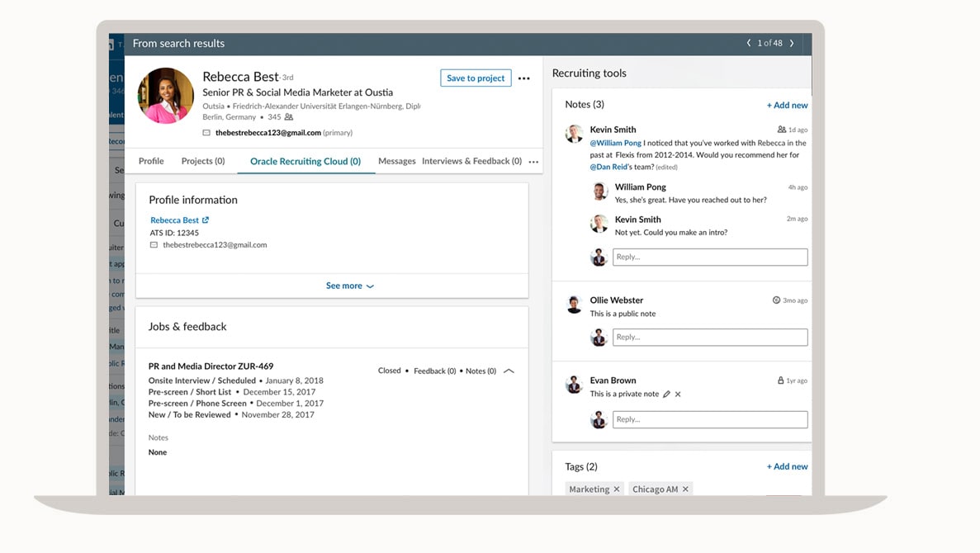Click the pencil edit icon on private note
This screenshot has height=553, width=980.
tap(667, 395)
